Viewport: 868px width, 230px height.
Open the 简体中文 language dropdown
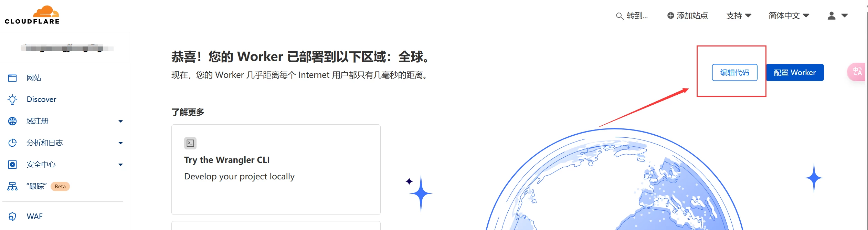[x=788, y=15]
